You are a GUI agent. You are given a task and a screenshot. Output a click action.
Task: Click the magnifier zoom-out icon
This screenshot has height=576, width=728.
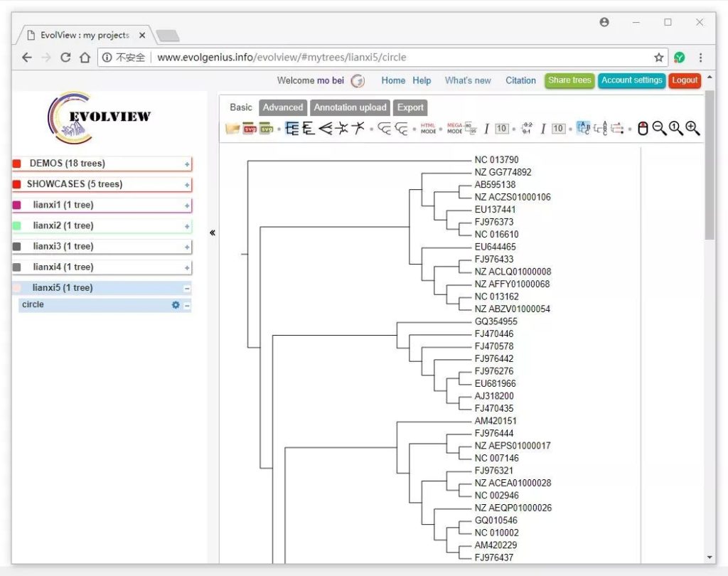point(658,129)
